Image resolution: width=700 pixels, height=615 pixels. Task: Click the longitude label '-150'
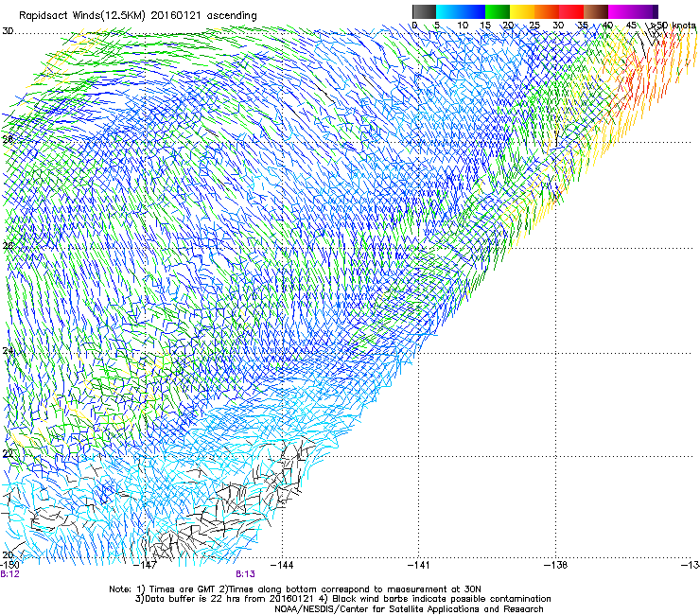pos(9,565)
